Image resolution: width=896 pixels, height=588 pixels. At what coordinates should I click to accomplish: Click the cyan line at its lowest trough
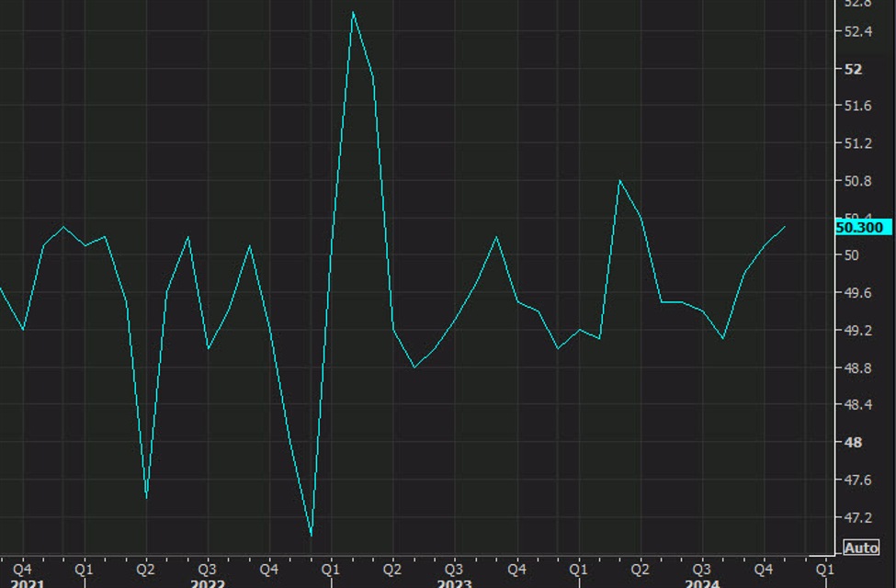click(x=312, y=533)
